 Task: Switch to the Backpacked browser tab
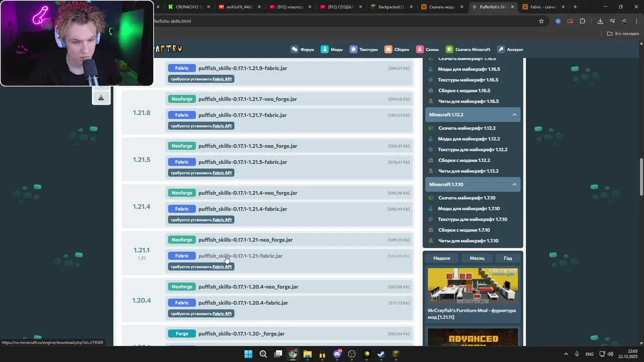pyautogui.click(x=391, y=7)
